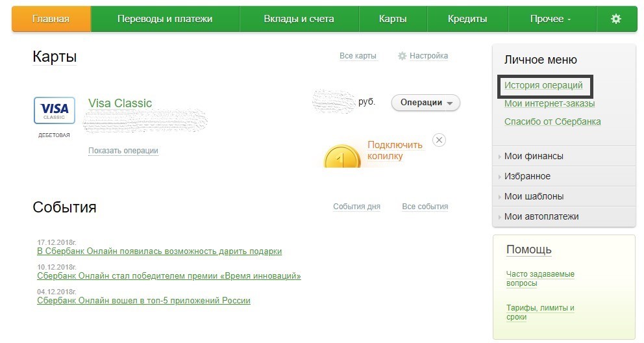
Task: Click the Помощь heading
Action: click(529, 249)
